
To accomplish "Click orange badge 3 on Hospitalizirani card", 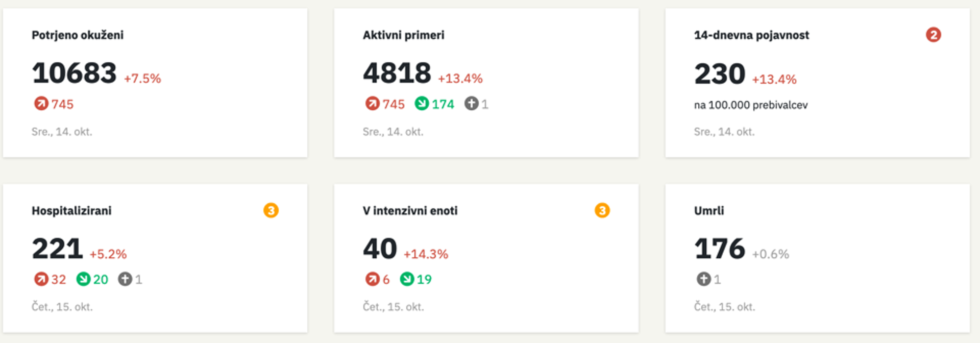I will [271, 210].
